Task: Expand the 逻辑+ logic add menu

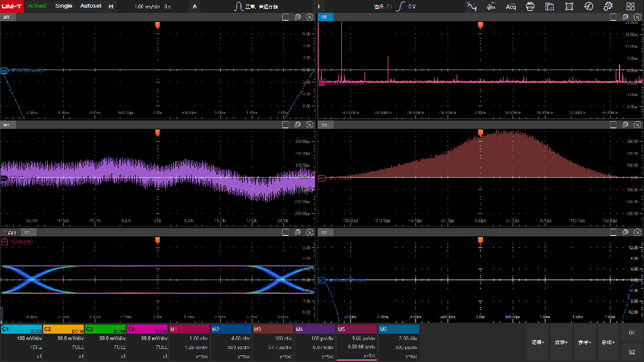Action: 538,342
